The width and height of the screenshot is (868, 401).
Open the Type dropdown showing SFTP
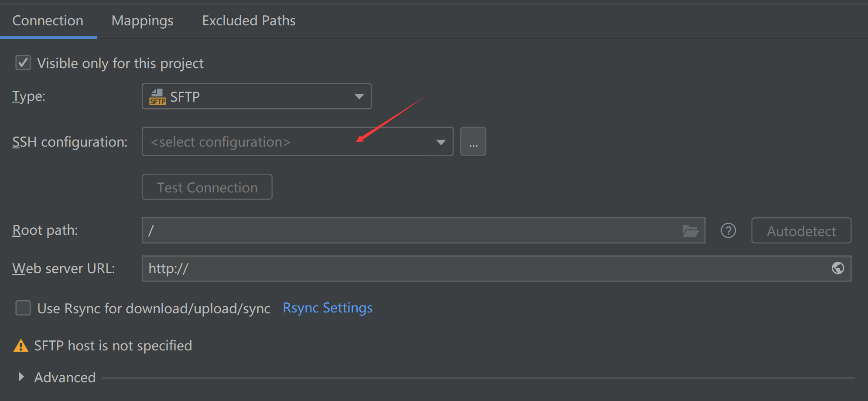coord(256,96)
